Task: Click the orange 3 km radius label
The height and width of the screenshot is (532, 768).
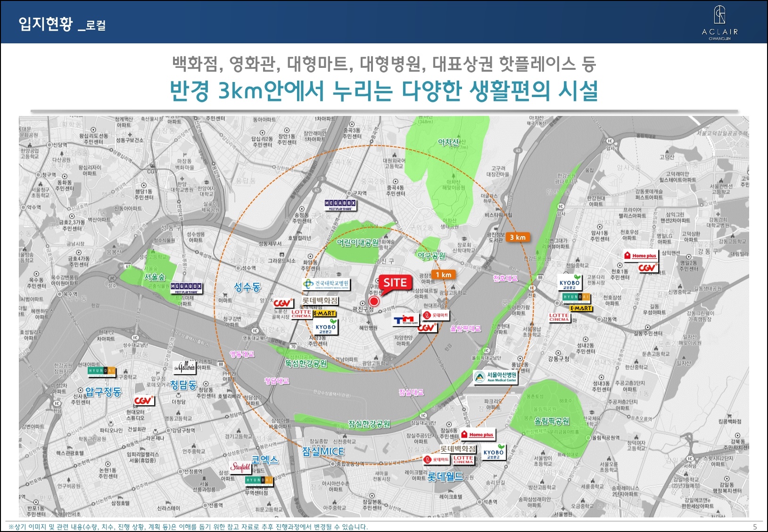Action: [x=518, y=237]
